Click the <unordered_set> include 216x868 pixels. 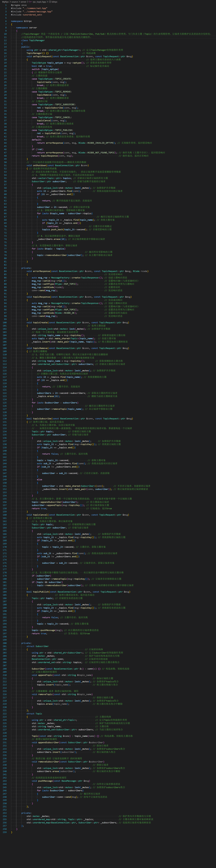pos(32,15)
